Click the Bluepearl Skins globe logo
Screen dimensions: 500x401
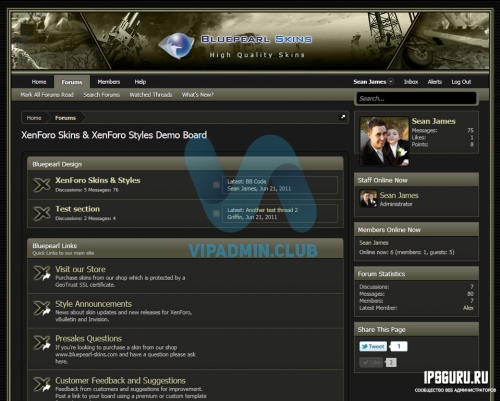(x=176, y=46)
